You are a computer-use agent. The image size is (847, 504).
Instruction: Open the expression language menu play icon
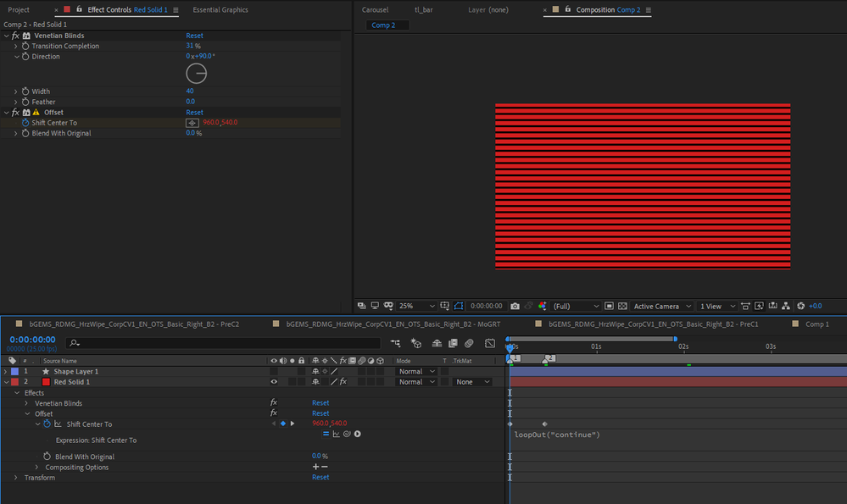click(358, 434)
